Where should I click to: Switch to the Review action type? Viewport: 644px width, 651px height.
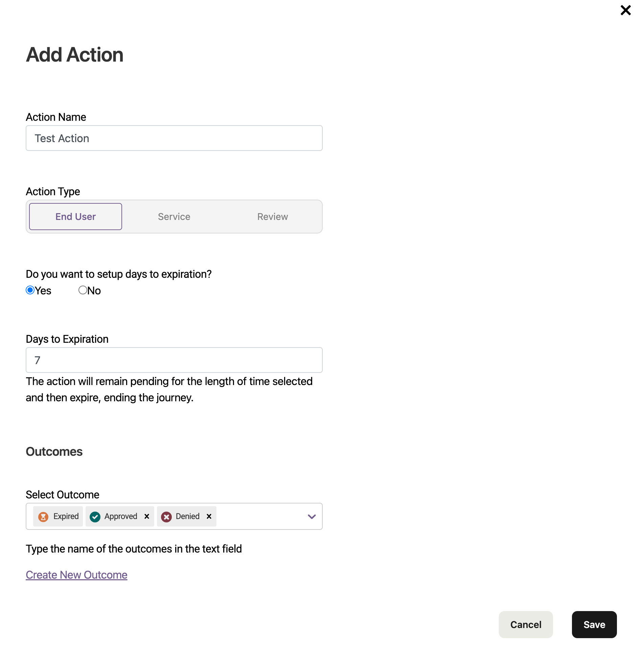click(x=273, y=217)
